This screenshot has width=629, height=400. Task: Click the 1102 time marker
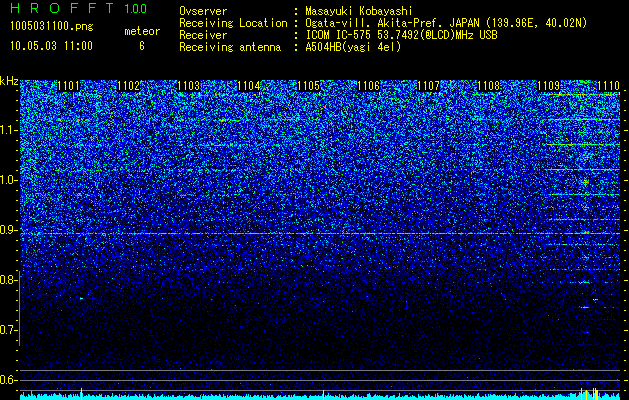pos(129,86)
